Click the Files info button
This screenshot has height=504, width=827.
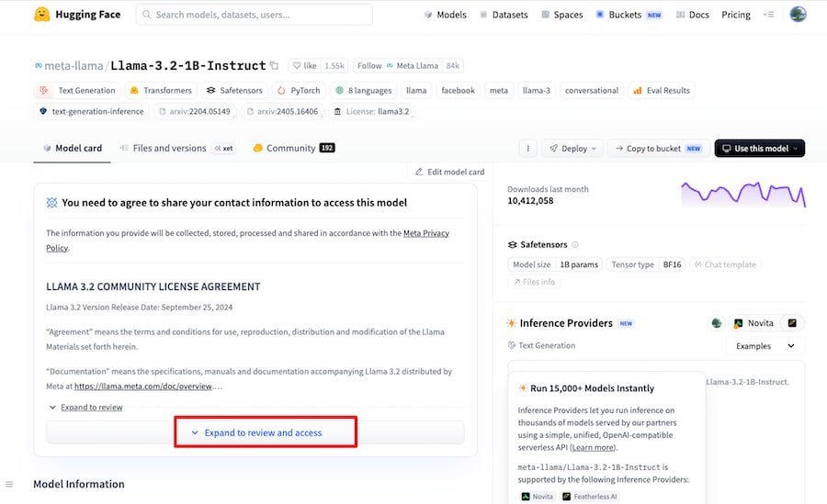pyautogui.click(x=534, y=282)
